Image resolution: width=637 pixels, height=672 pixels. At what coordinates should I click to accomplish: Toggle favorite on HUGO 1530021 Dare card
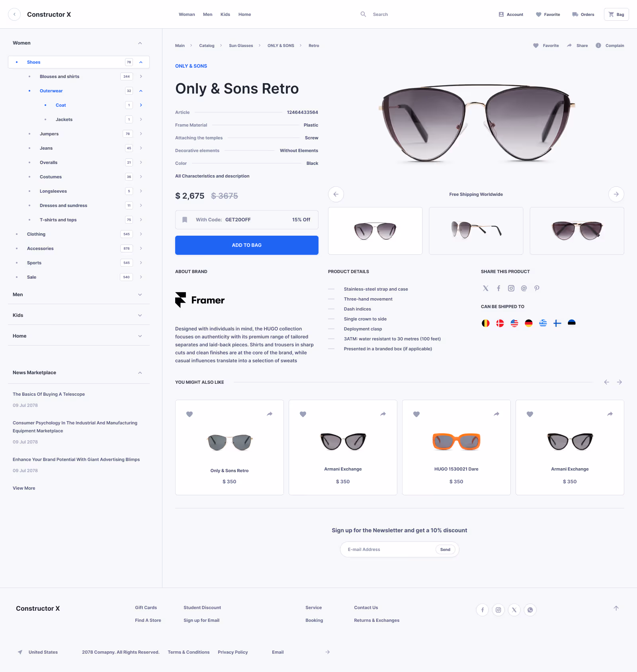[x=416, y=414]
